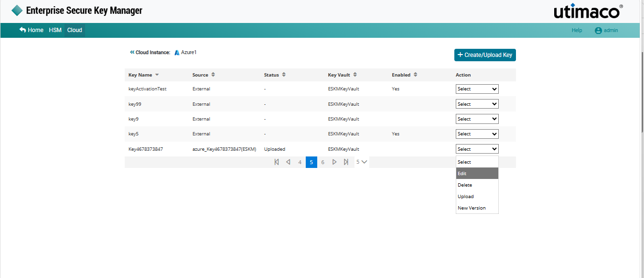Sort by Key Name arrow icon
Image resolution: width=644 pixels, height=278 pixels.
point(157,75)
